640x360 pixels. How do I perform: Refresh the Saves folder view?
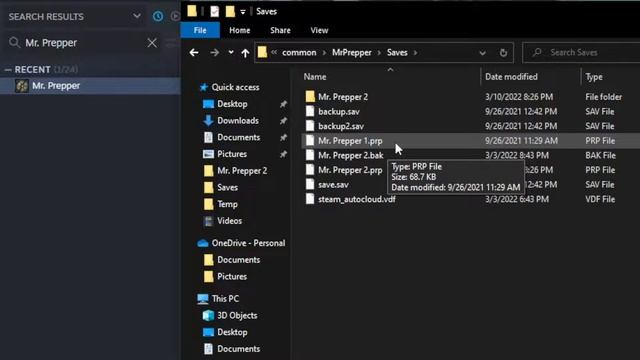[x=503, y=53]
